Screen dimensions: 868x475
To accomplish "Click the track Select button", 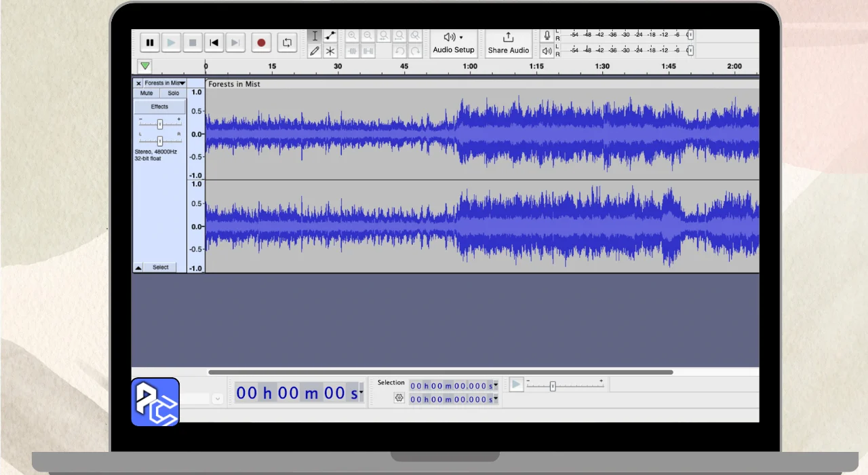I will click(x=161, y=267).
